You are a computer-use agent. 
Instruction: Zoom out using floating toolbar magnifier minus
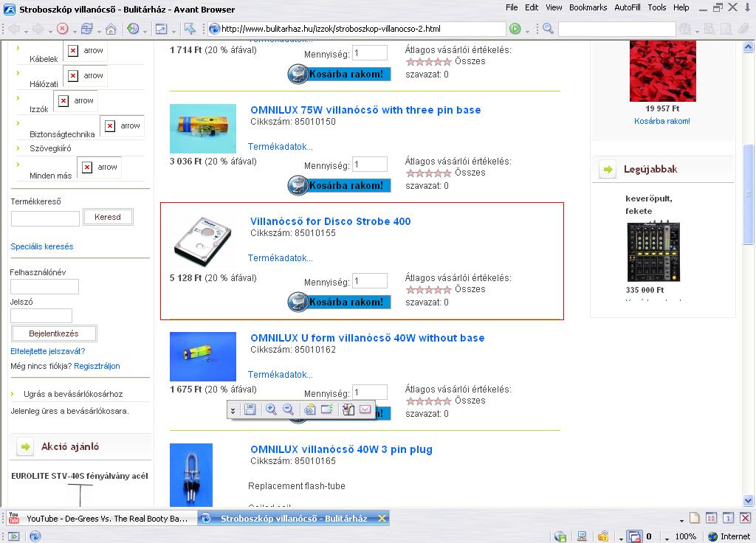(289, 410)
